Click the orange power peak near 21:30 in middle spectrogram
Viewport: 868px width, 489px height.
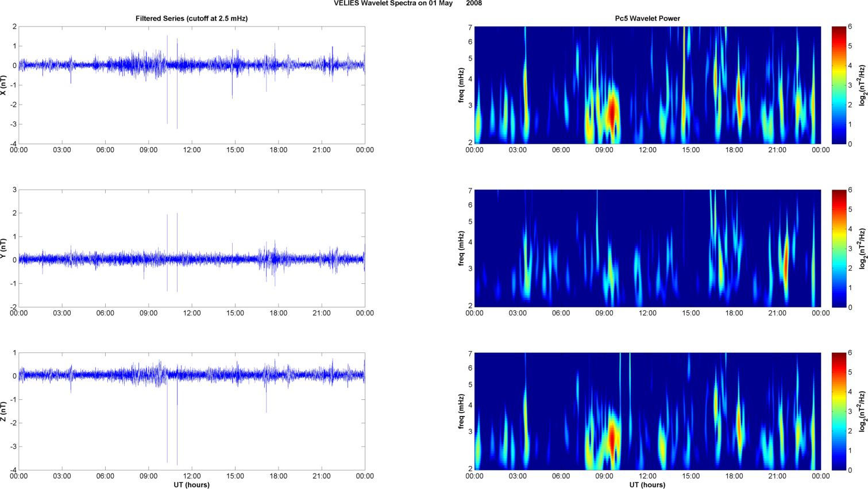786,263
